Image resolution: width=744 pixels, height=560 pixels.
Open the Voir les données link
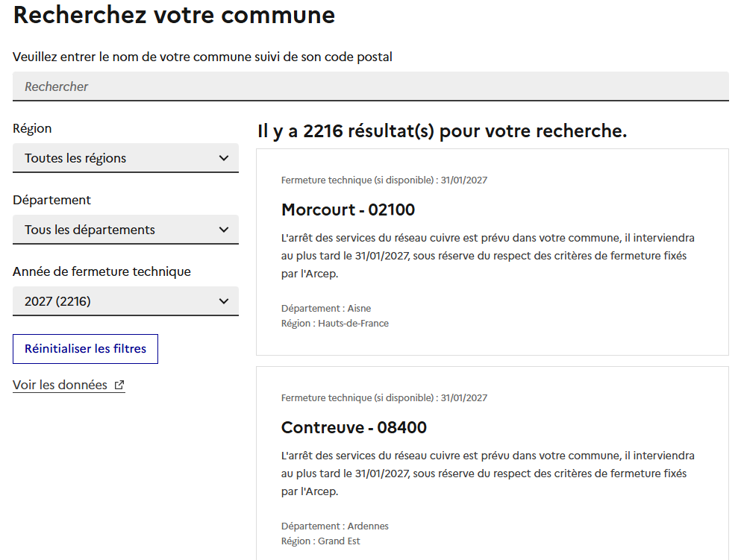click(x=69, y=385)
